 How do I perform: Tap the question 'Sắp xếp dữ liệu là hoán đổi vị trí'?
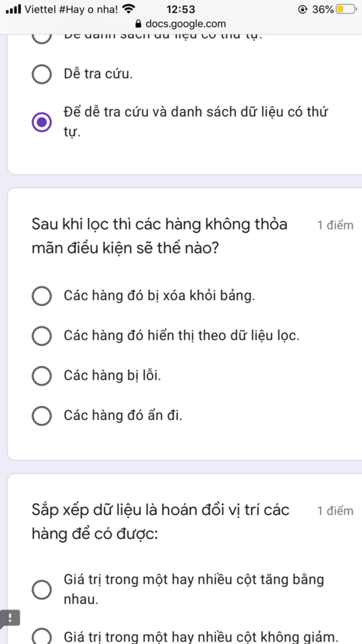(160, 522)
